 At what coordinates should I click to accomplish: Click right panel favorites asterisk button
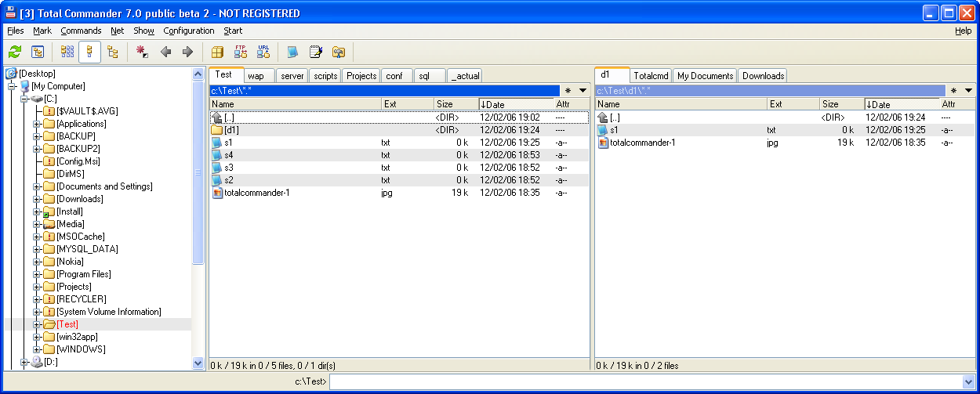click(x=954, y=91)
